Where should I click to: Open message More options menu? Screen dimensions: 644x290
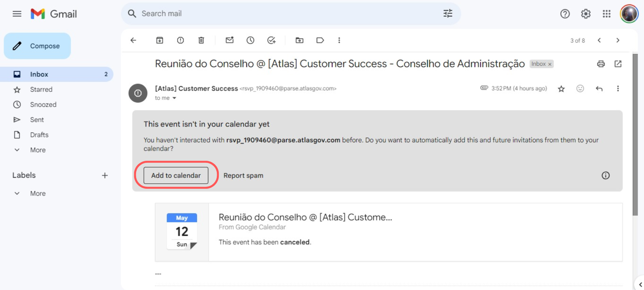click(x=618, y=88)
